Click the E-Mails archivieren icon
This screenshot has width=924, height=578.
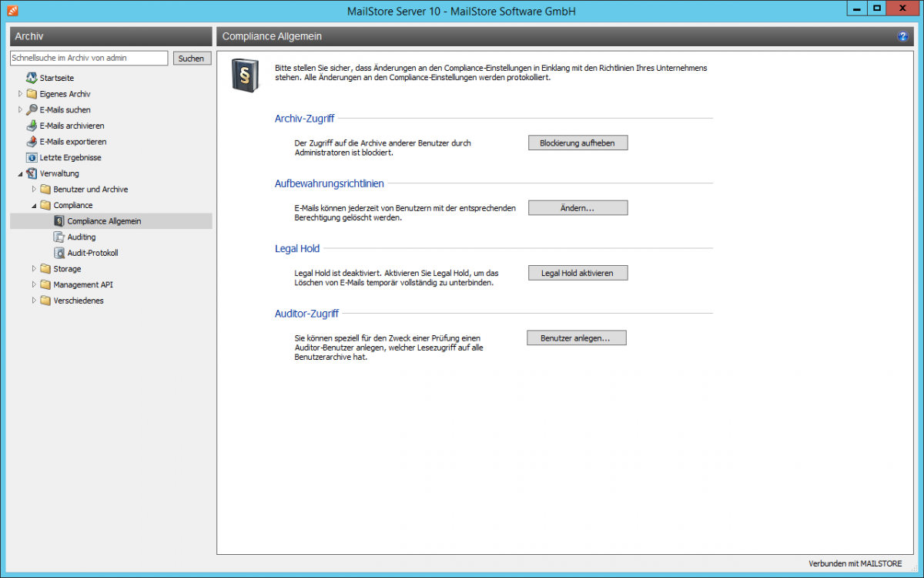tap(32, 126)
